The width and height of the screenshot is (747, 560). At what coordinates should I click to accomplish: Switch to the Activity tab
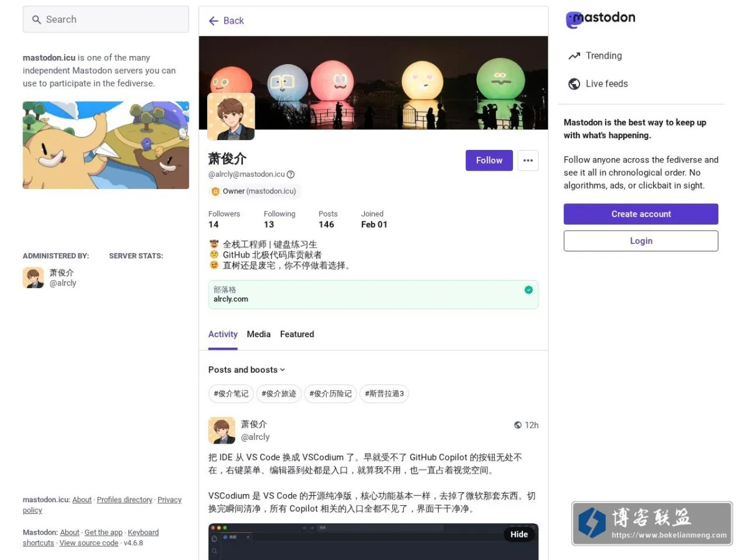(223, 334)
